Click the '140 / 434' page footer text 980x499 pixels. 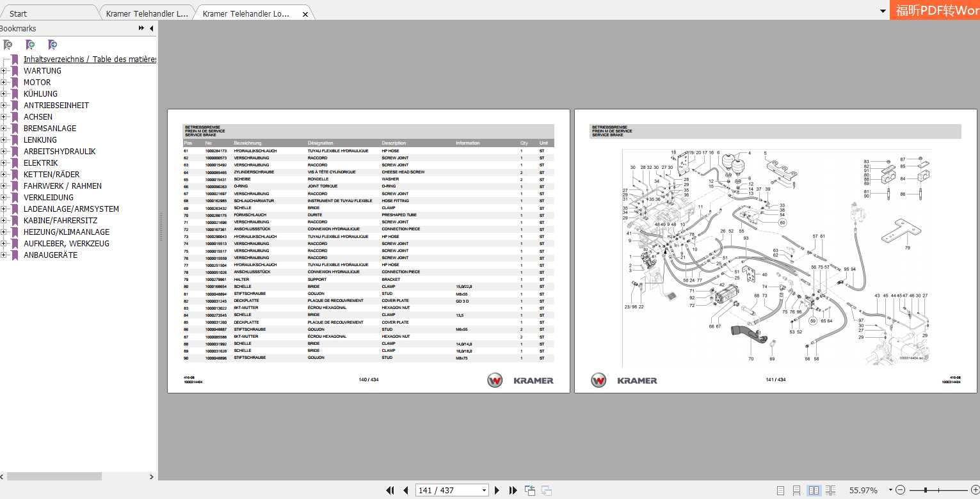tap(369, 380)
